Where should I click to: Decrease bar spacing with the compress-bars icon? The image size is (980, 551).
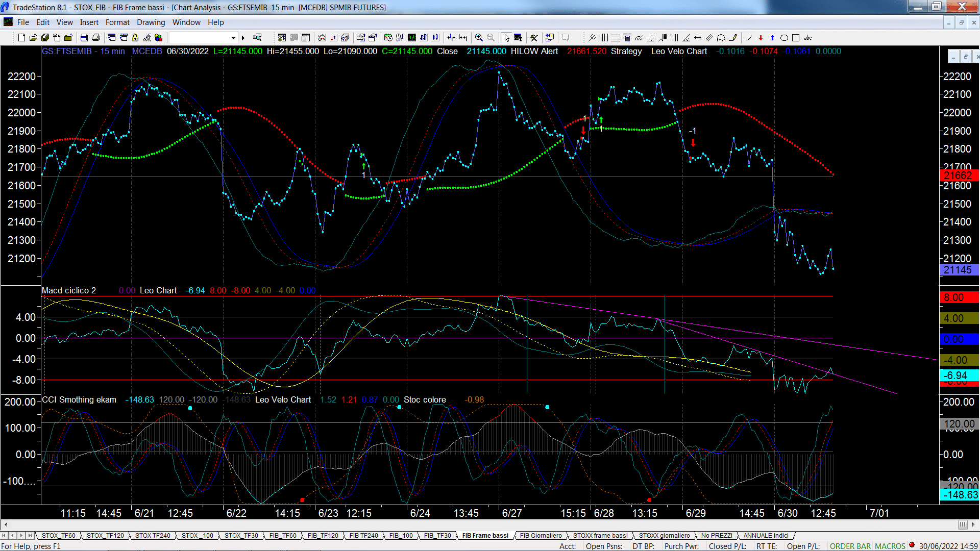451,38
